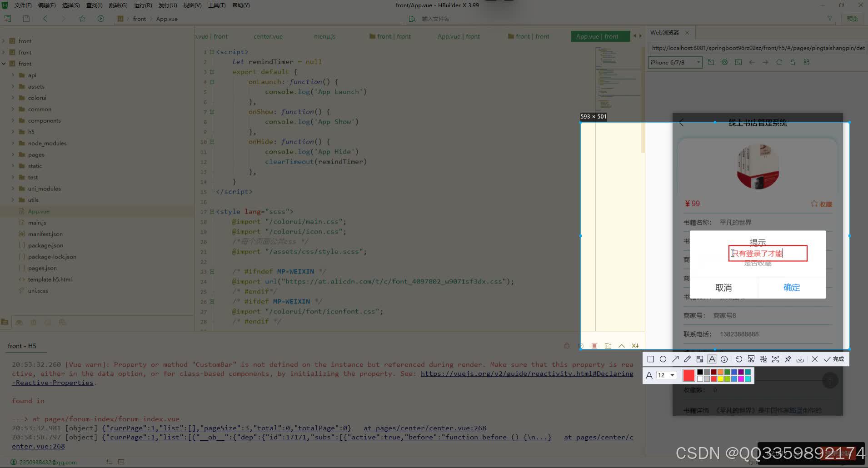Click the browser refresh icon
Screen dimensions: 868x468
click(779, 62)
